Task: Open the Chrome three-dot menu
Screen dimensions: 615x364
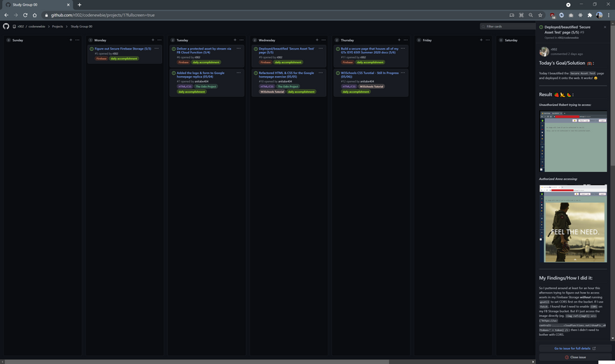Action: (x=609, y=15)
